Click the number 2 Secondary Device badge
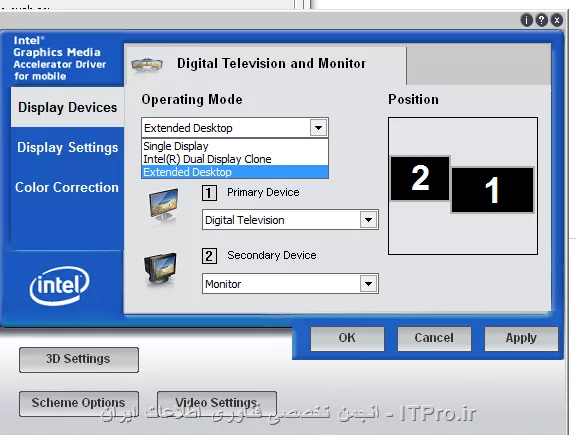This screenshot has height=435, width=576. 209,256
